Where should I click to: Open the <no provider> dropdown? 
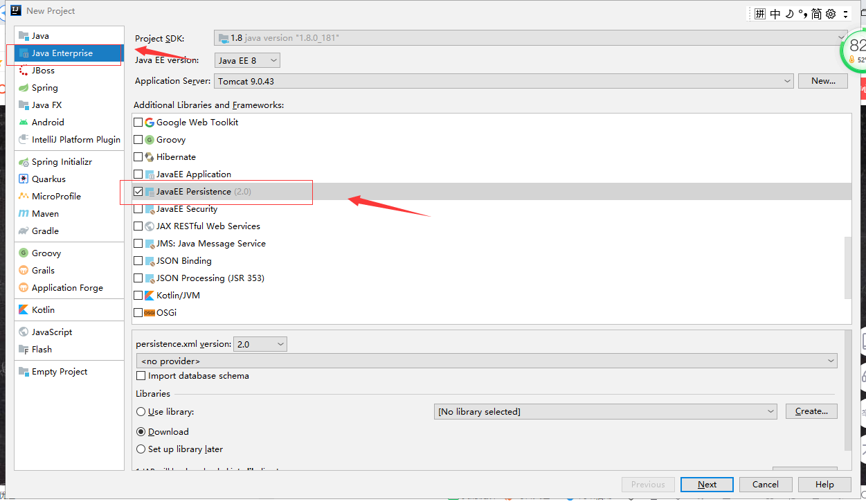[487, 361]
